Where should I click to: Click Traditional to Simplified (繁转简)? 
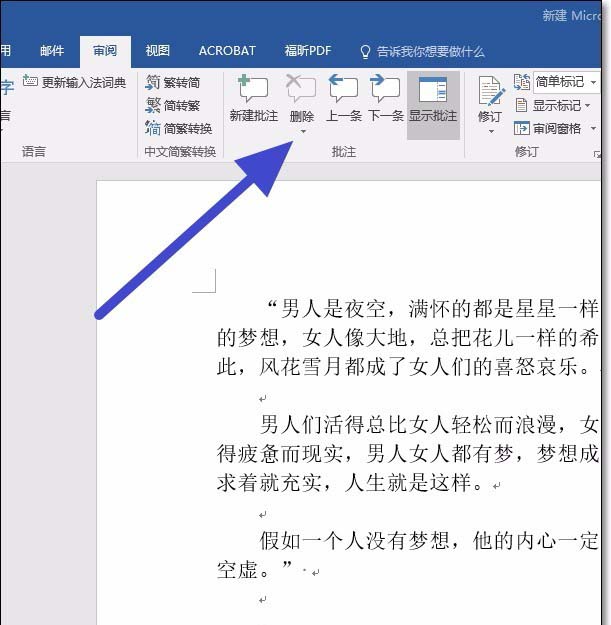pyautogui.click(x=173, y=83)
